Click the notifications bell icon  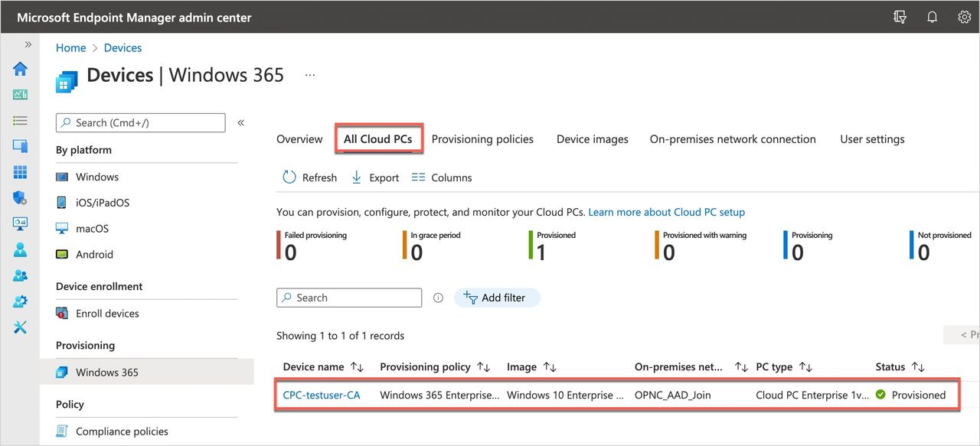click(x=932, y=17)
